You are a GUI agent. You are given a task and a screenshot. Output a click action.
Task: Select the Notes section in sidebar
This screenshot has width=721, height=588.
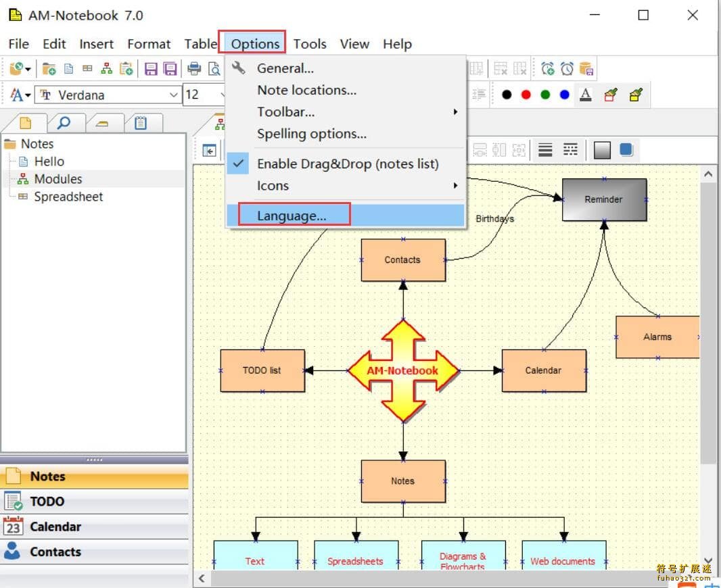point(94,476)
